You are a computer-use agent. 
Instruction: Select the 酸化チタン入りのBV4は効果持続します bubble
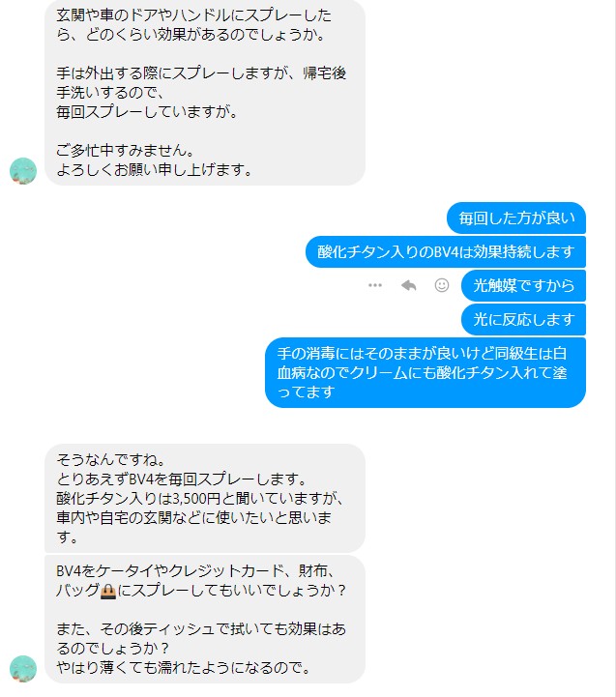tap(446, 252)
